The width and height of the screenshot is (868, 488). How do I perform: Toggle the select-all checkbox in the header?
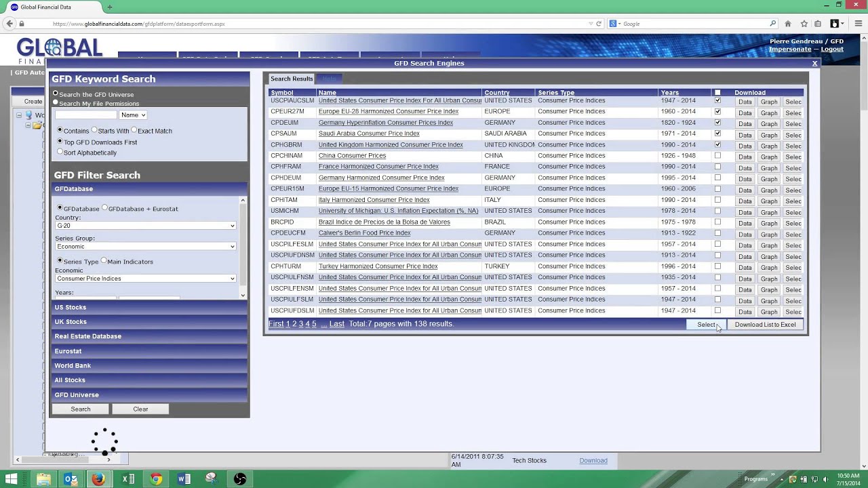[717, 93]
